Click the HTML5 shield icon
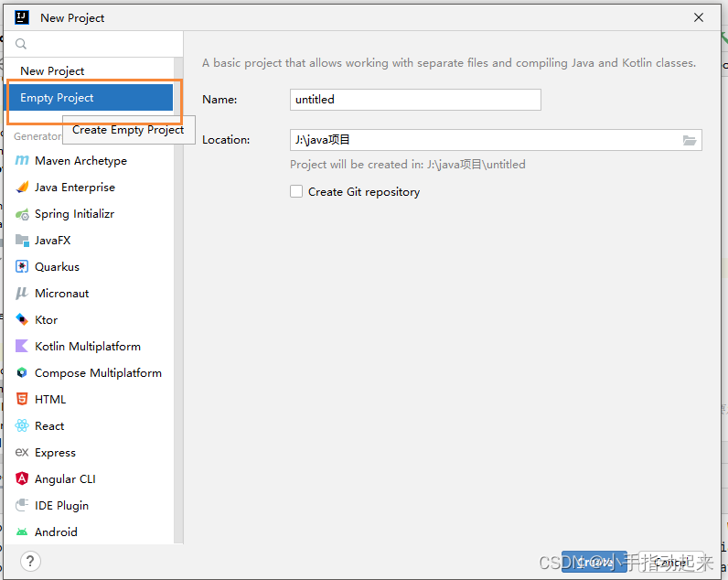Image resolution: width=728 pixels, height=580 pixels. pyautogui.click(x=22, y=400)
